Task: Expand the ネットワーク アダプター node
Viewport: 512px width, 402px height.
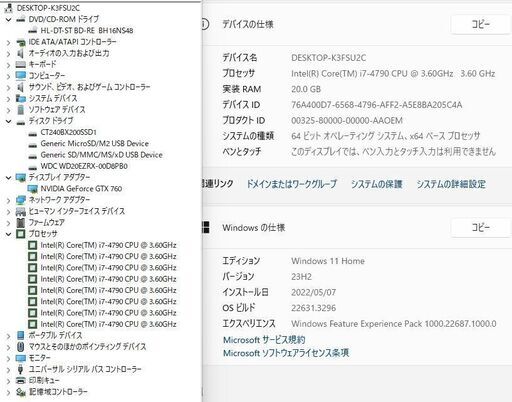Action: 9,200
